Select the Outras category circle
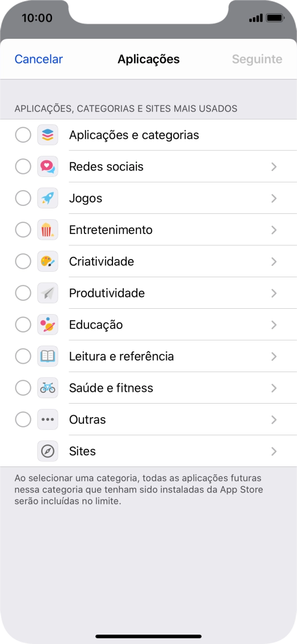The width and height of the screenshot is (297, 644). click(23, 420)
